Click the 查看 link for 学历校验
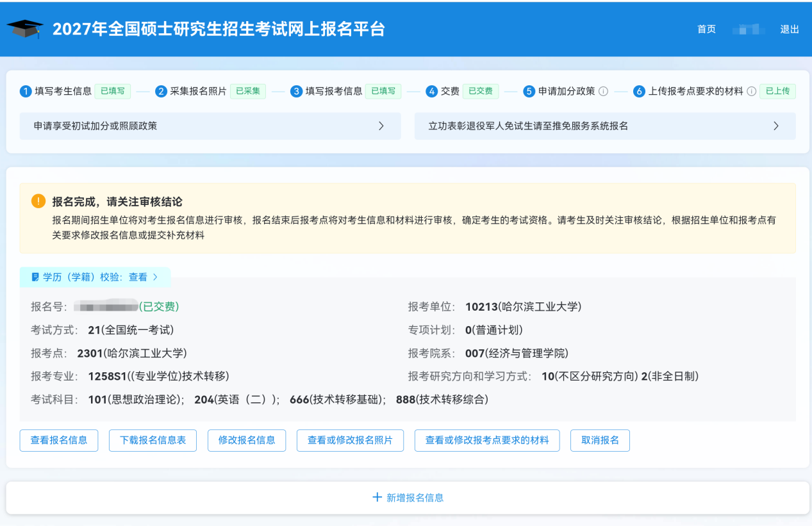The height and width of the screenshot is (526, 812). [138, 277]
